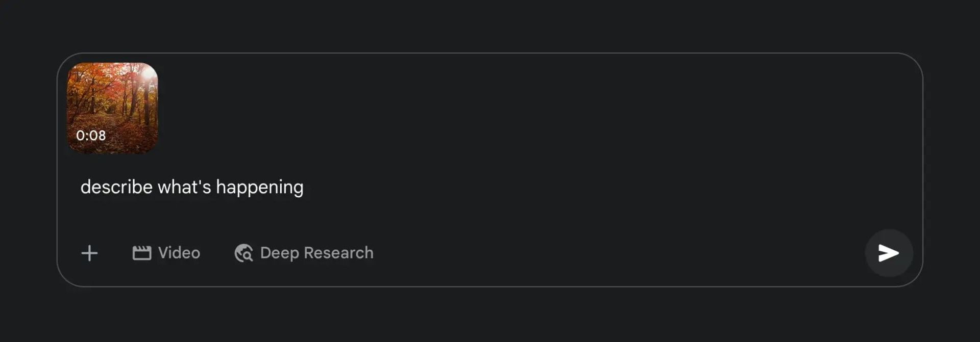The width and height of the screenshot is (980, 342).
Task: Click the word "describe" in the prompt
Action: pos(116,187)
